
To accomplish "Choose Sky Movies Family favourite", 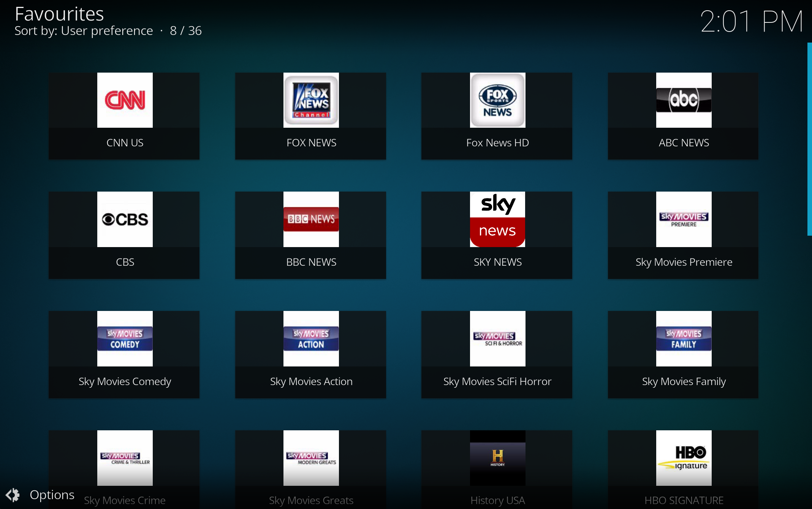I will [684, 339].
